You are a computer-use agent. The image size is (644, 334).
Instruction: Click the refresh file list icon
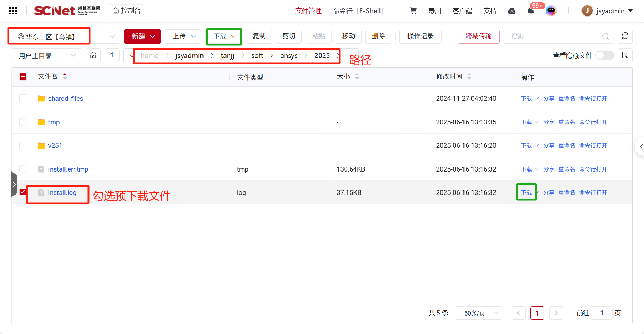tap(625, 36)
